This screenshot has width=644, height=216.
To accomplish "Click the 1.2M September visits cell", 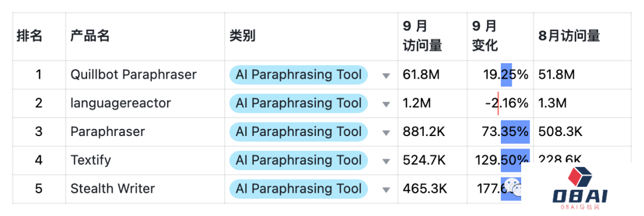I will click(x=432, y=103).
